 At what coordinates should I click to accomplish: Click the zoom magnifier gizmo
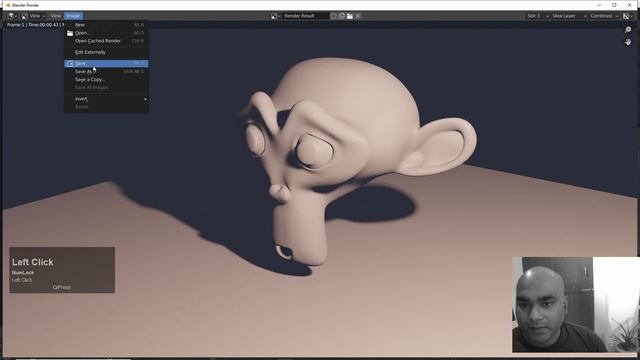click(x=628, y=30)
